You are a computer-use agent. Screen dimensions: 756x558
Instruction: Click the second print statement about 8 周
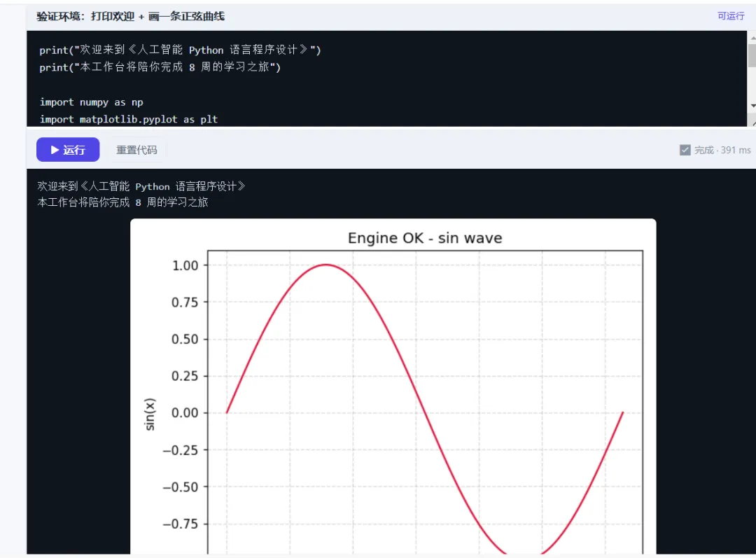click(x=160, y=67)
